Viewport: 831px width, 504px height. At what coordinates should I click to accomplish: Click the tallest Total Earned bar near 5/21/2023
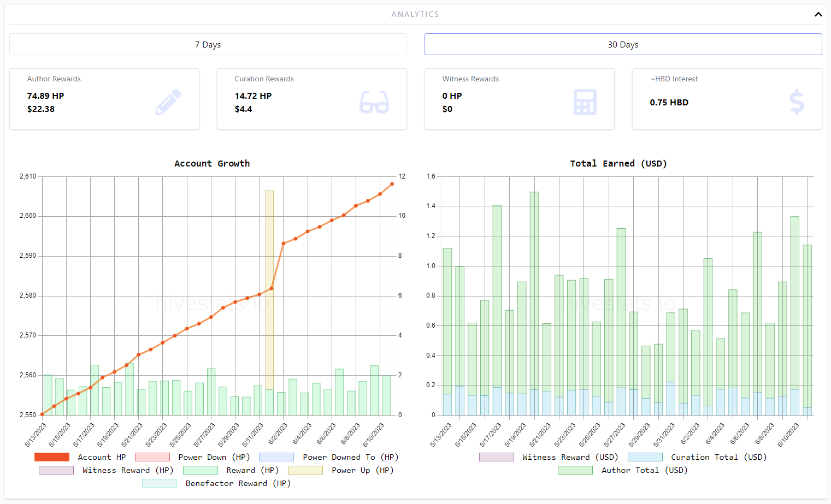pyautogui.click(x=534, y=289)
